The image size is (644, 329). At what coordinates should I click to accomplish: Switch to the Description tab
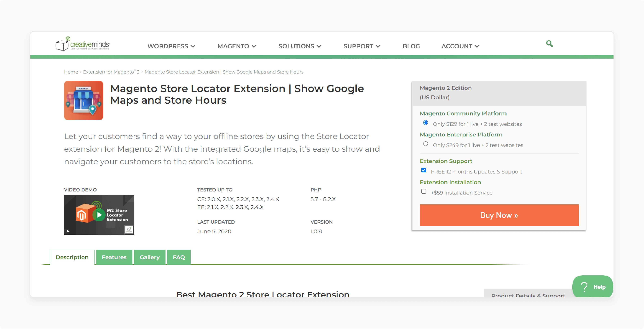tap(72, 257)
